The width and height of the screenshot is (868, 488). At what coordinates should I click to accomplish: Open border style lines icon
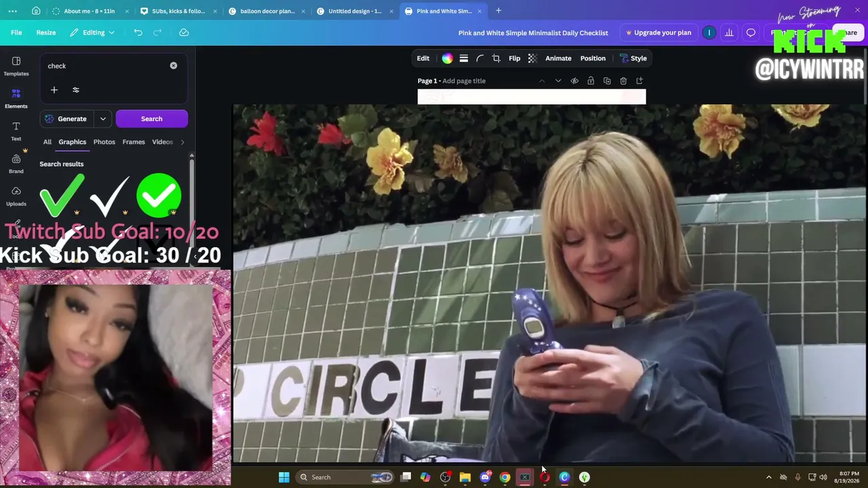point(464,58)
